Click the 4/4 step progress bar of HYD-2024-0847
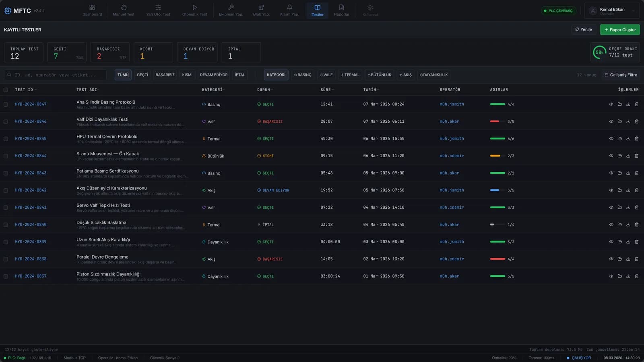 [x=497, y=104]
